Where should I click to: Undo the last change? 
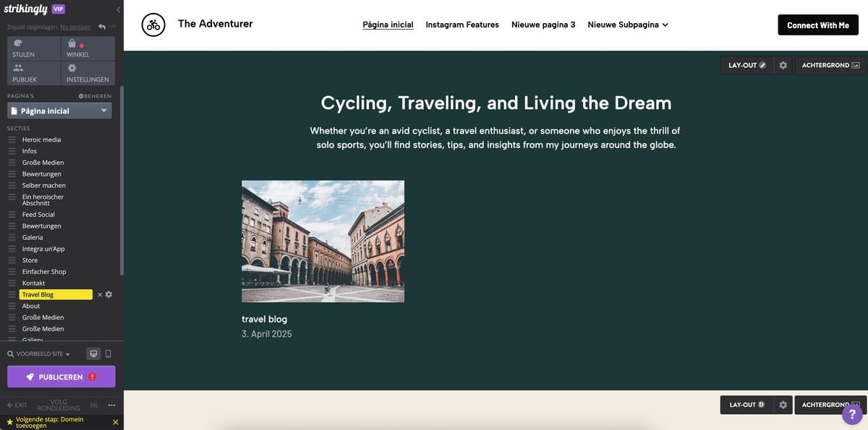click(x=102, y=27)
